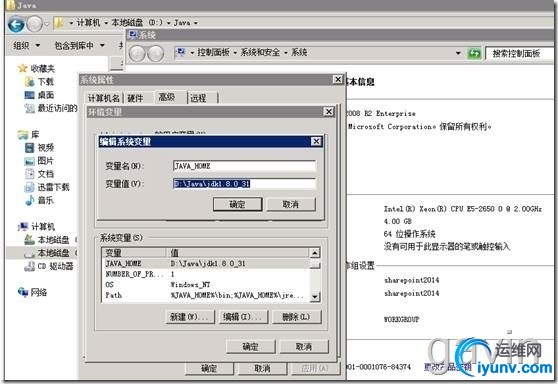
Task: Click 系统和安全 breadcrumb segment
Action: [260, 53]
